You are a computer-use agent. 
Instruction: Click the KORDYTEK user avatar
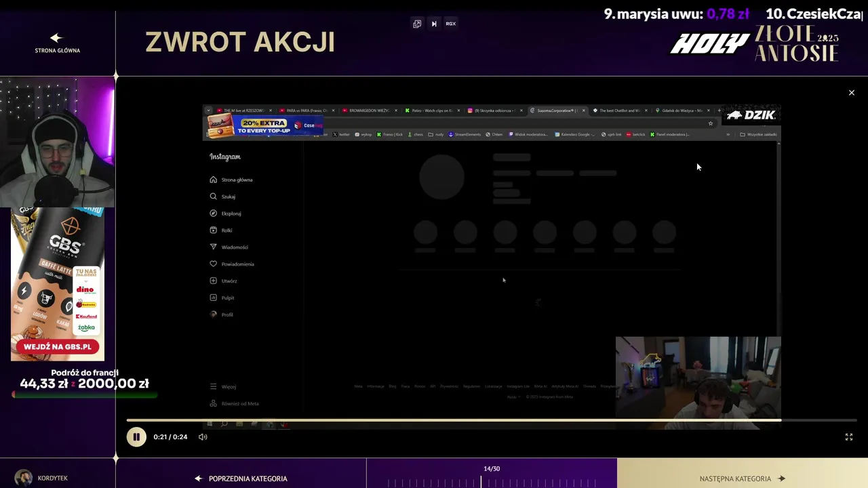click(x=23, y=478)
